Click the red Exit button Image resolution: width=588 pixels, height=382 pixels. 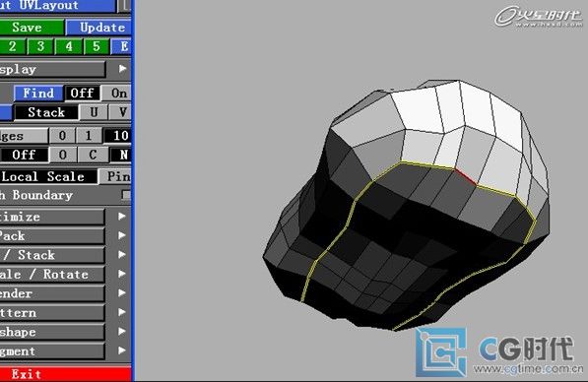pyautogui.click(x=66, y=374)
